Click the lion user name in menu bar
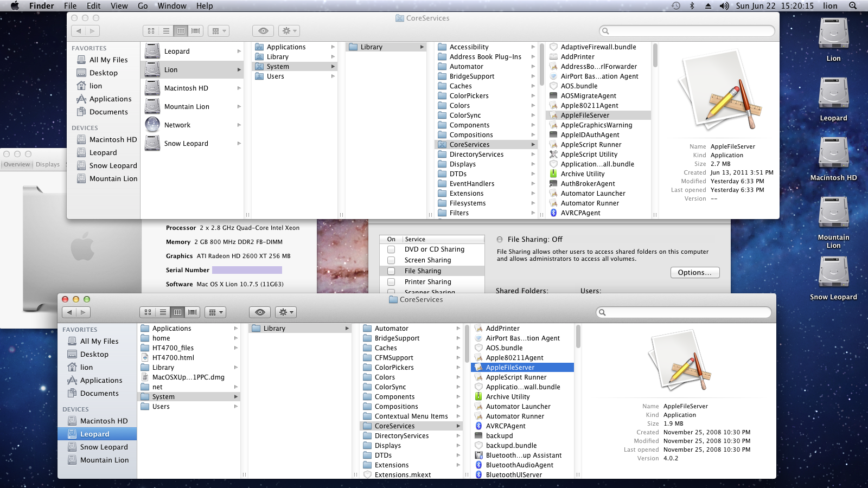The height and width of the screenshot is (488, 868). point(830,6)
